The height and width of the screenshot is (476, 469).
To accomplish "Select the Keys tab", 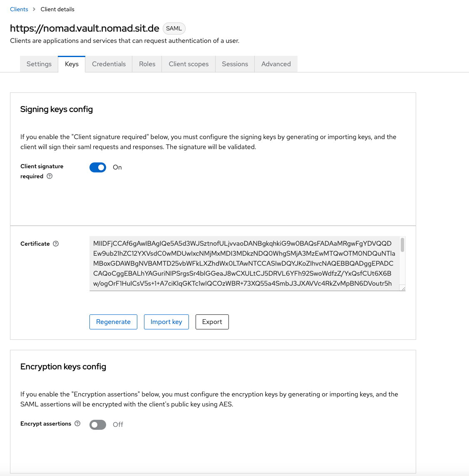I will [72, 64].
